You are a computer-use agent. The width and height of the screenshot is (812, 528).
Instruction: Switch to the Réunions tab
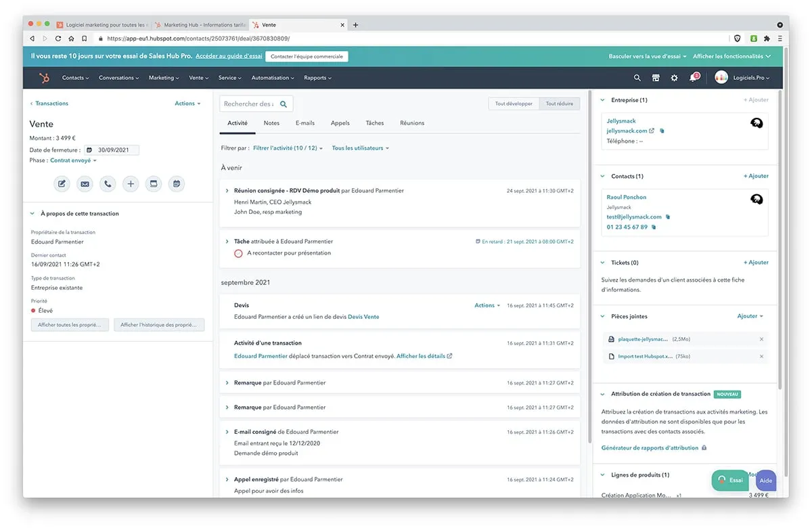click(412, 123)
